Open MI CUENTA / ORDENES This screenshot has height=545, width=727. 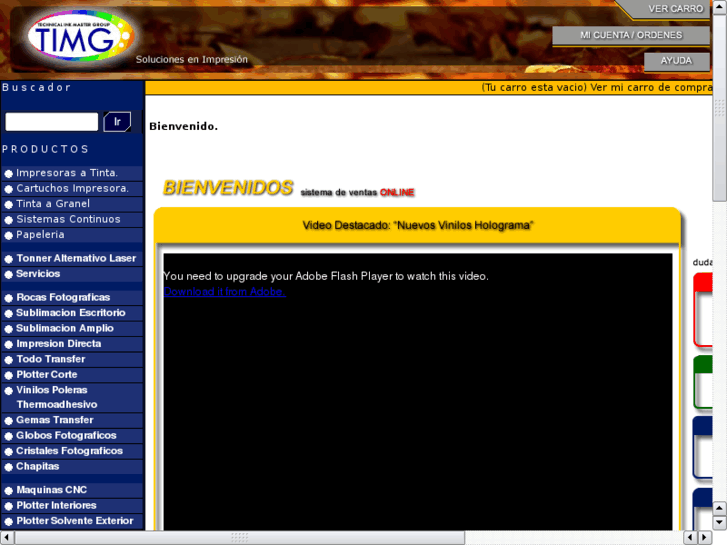[631, 35]
